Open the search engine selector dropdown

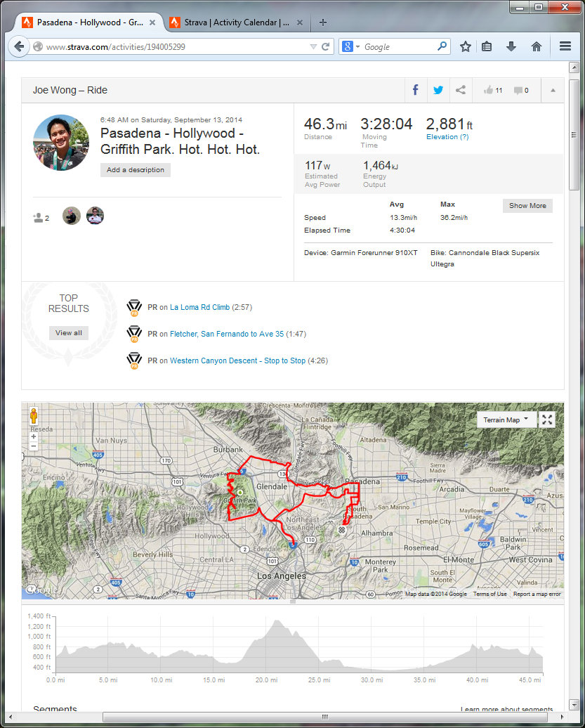351,46
